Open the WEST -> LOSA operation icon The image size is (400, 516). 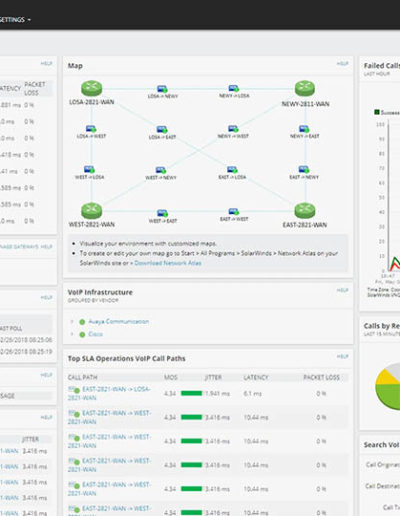pyautogui.click(x=89, y=170)
